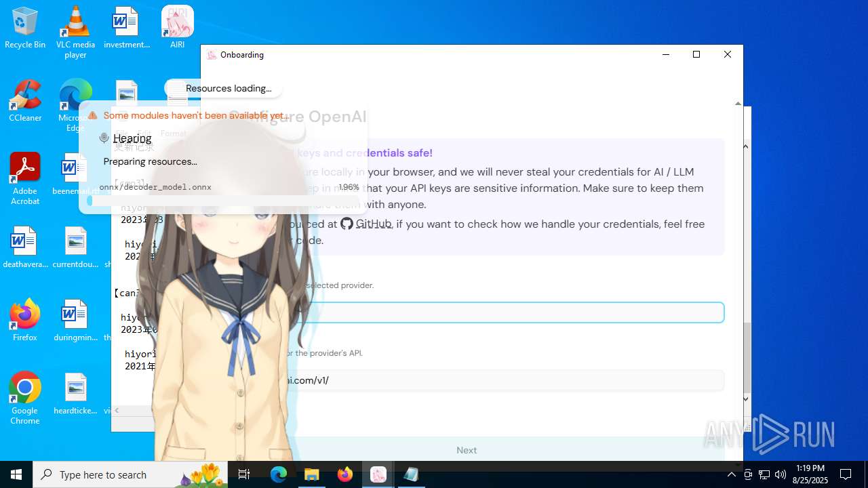868x488 pixels.
Task: Open the network icon in system tray
Action: (764, 474)
